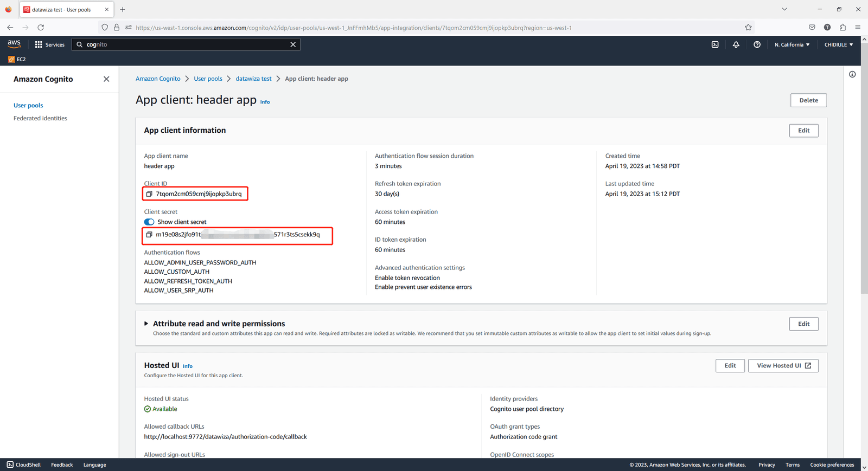This screenshot has height=471, width=868.
Task: Open CloudShell from footer
Action: (x=24, y=464)
